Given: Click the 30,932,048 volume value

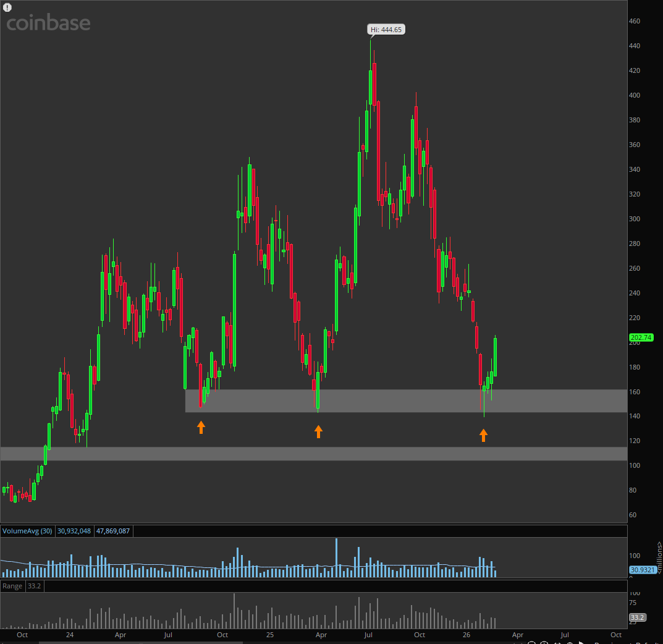Looking at the screenshot, I should (x=74, y=531).
